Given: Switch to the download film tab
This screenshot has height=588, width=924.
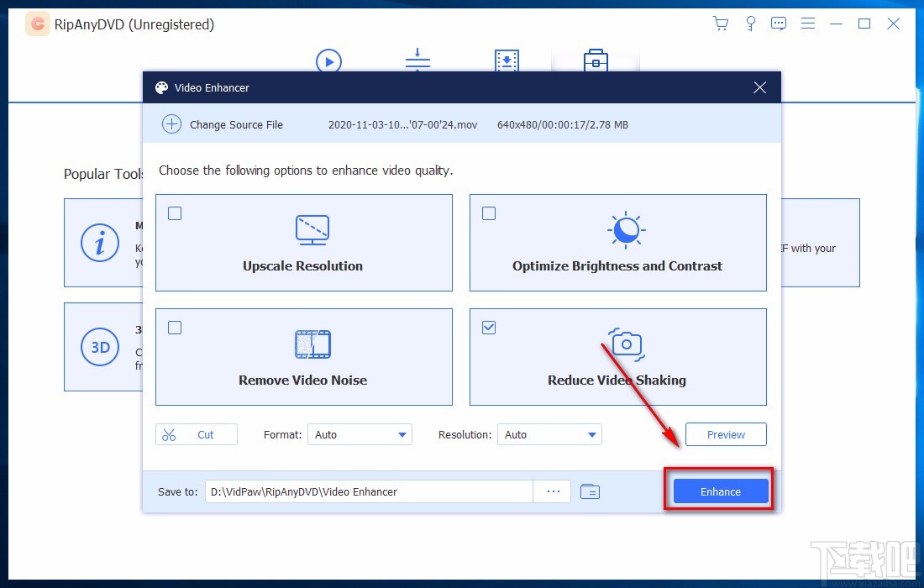Looking at the screenshot, I should point(507,60).
